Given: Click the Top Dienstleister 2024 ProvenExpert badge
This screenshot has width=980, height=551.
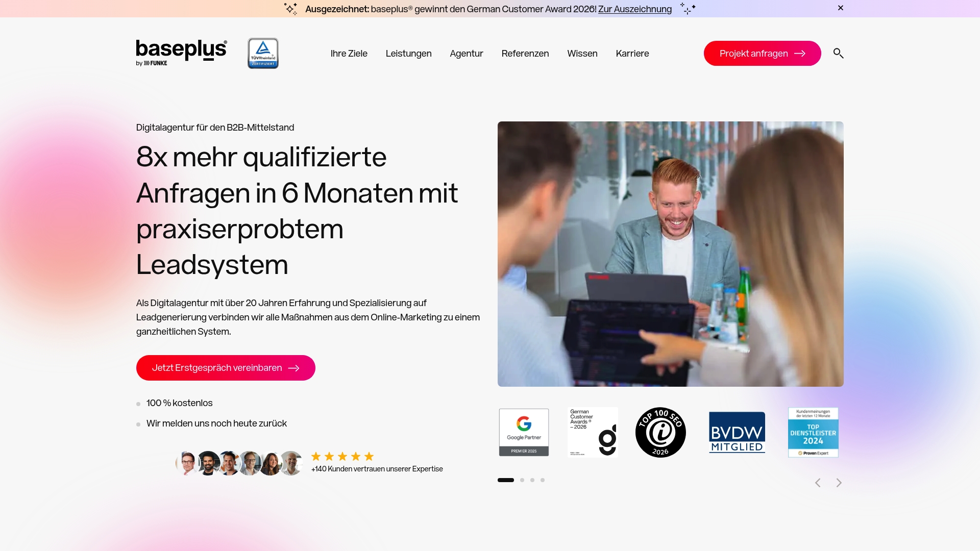Looking at the screenshot, I should pos(813,432).
